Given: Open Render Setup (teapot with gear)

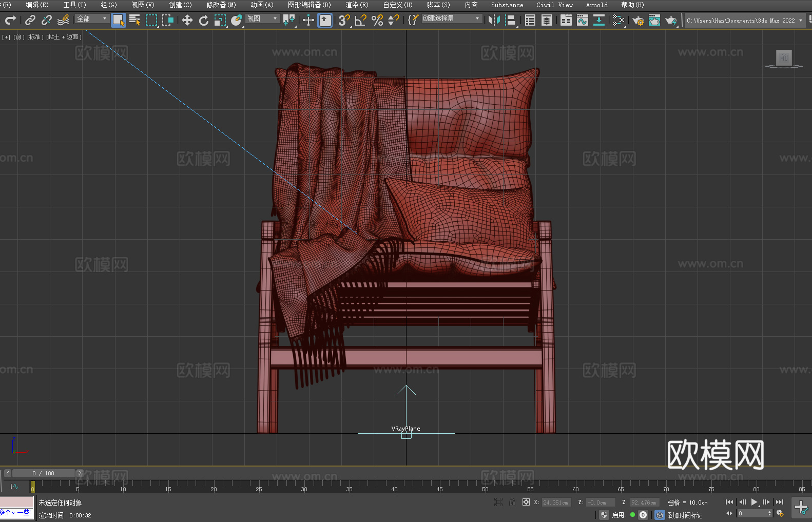Looking at the screenshot, I should (x=638, y=20).
